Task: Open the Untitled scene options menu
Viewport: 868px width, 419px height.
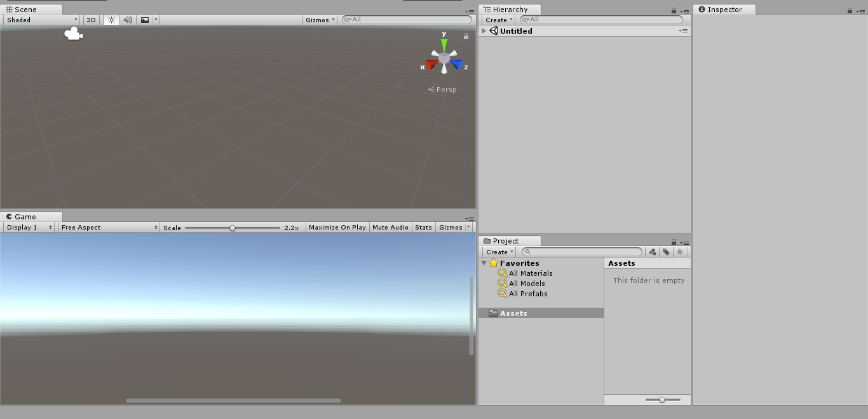Action: coord(683,31)
